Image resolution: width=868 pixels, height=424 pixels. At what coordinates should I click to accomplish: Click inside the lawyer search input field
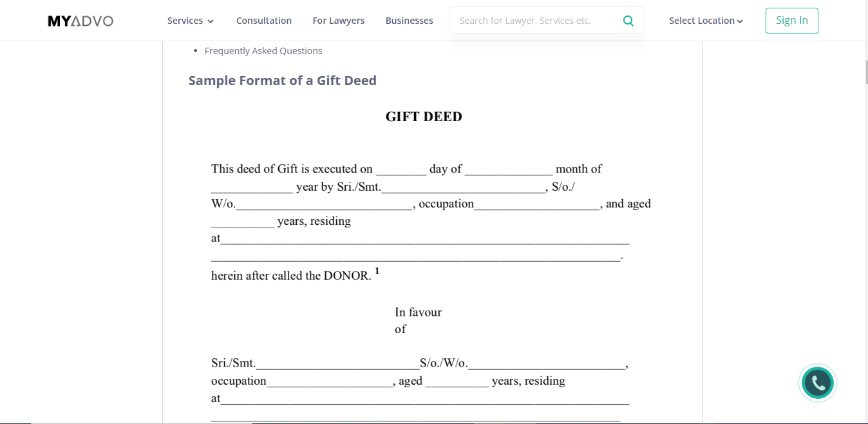coord(534,20)
